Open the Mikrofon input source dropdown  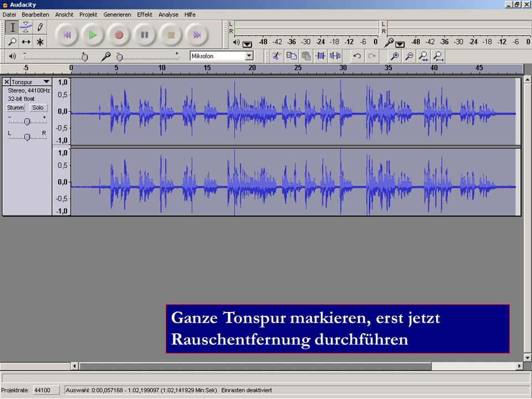coord(249,56)
